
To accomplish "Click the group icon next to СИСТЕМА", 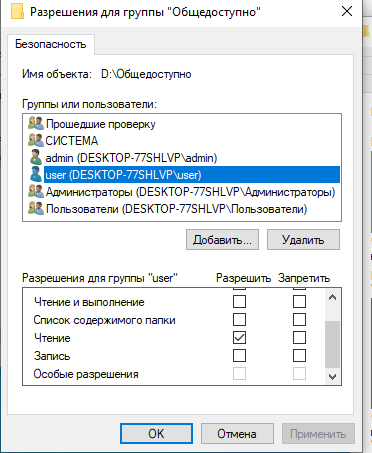I will click(x=36, y=140).
